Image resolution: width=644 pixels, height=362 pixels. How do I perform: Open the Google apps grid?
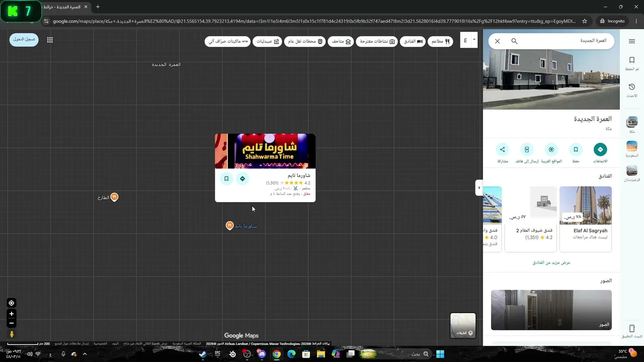point(50,40)
